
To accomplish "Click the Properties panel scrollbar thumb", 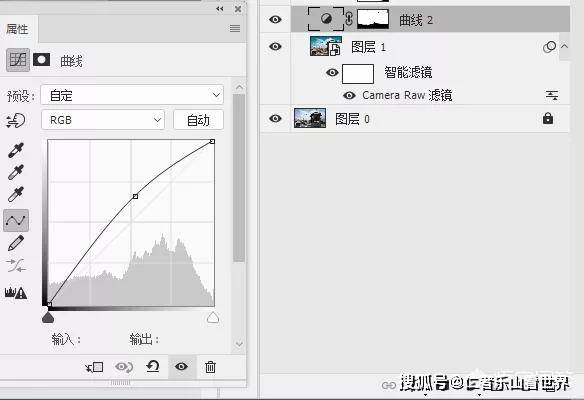I will point(239,178).
